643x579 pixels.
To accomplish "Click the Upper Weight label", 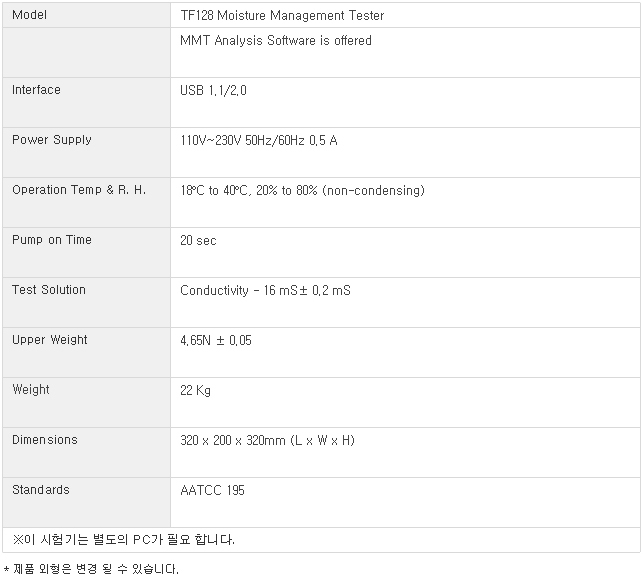I will 50,340.
